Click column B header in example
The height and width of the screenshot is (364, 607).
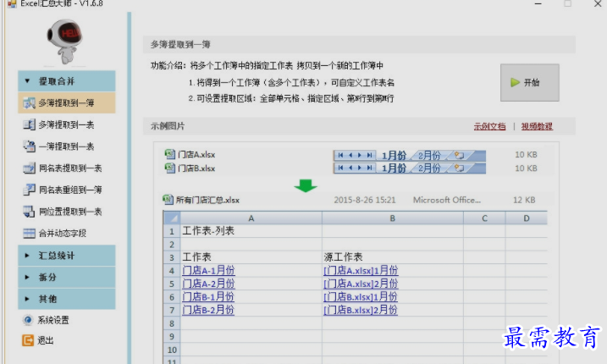393,218
